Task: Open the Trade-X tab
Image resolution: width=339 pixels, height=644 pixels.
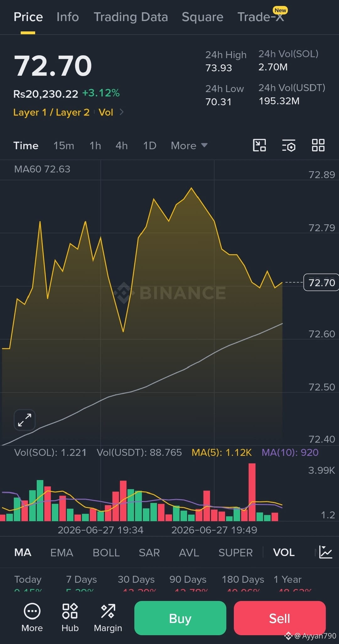Action: tap(261, 17)
